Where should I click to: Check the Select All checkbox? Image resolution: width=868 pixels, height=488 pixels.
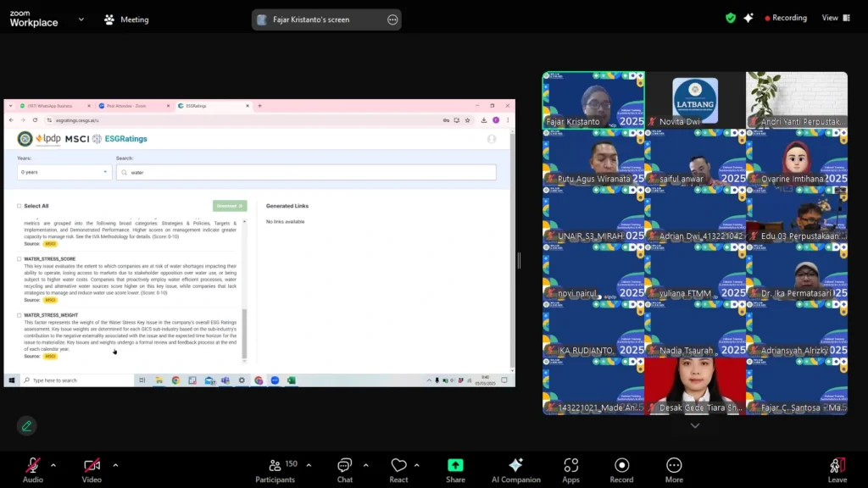point(19,206)
